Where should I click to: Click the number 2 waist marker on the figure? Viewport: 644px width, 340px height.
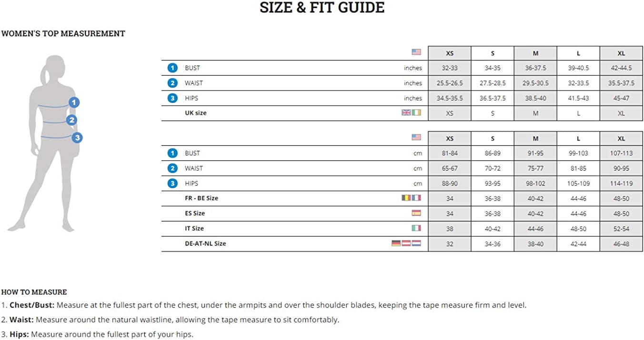pyautogui.click(x=72, y=120)
